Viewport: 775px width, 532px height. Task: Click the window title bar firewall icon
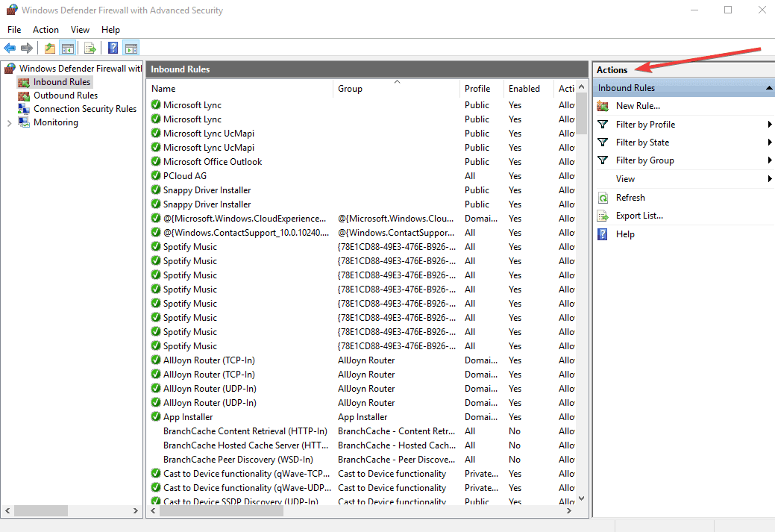[12, 10]
